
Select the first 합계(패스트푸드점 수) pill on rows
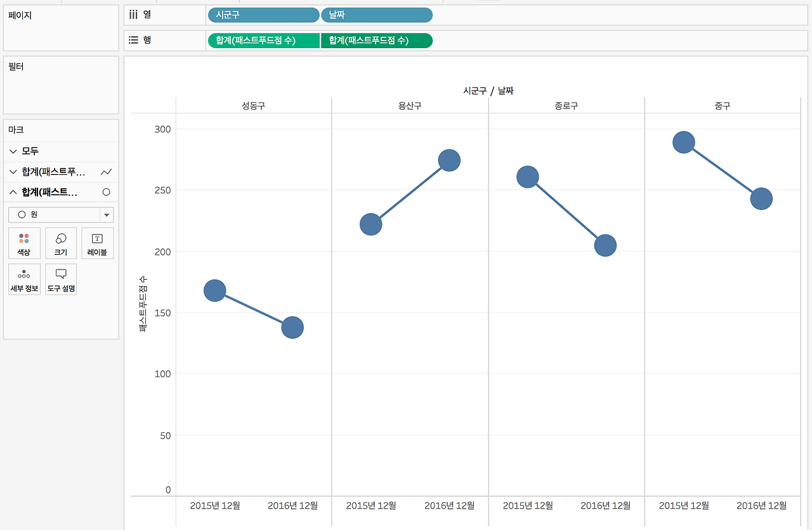point(263,41)
